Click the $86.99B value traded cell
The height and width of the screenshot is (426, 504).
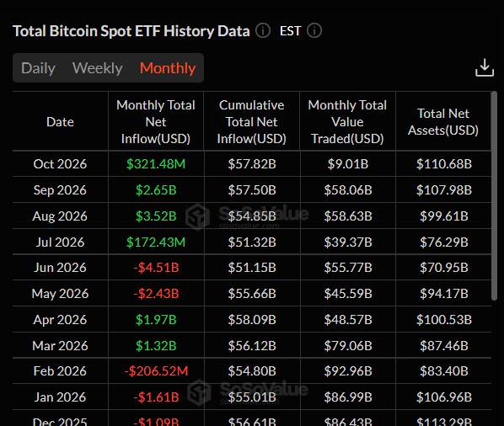(348, 397)
